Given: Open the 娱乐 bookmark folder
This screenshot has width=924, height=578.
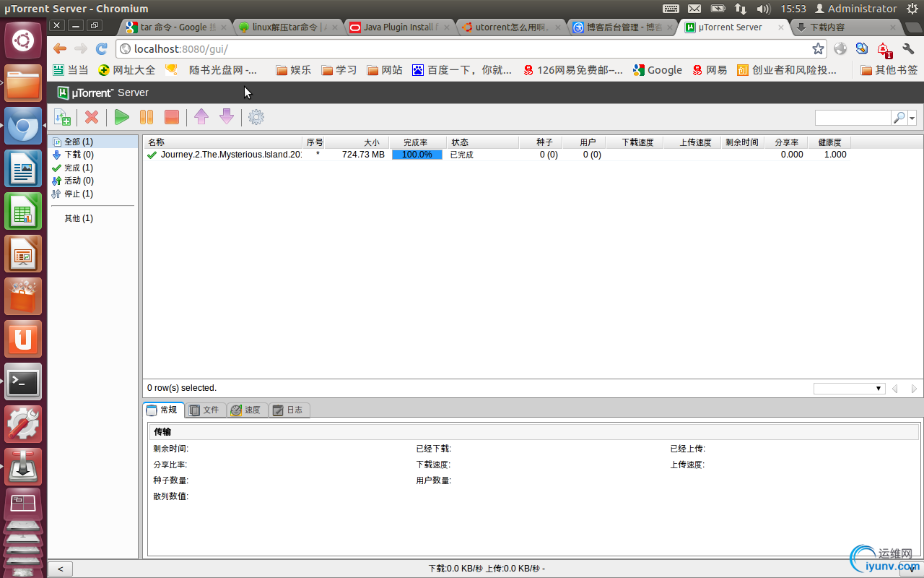Looking at the screenshot, I should point(294,70).
